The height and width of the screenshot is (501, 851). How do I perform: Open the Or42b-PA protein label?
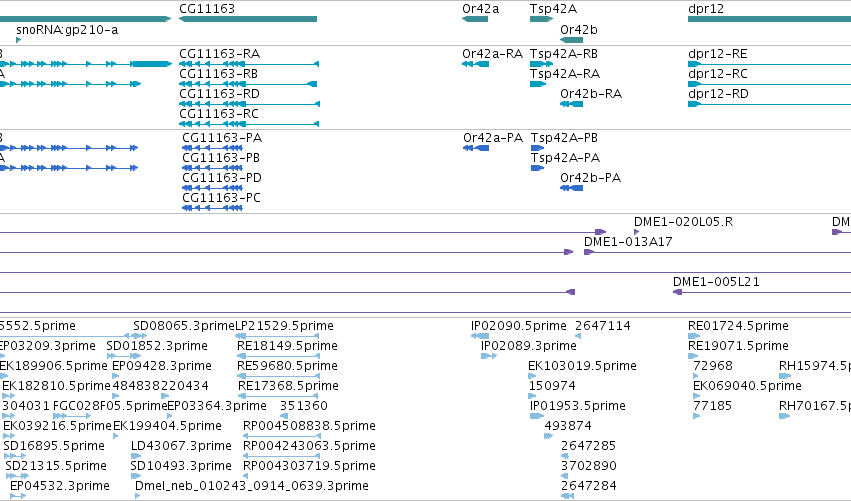[x=590, y=178]
